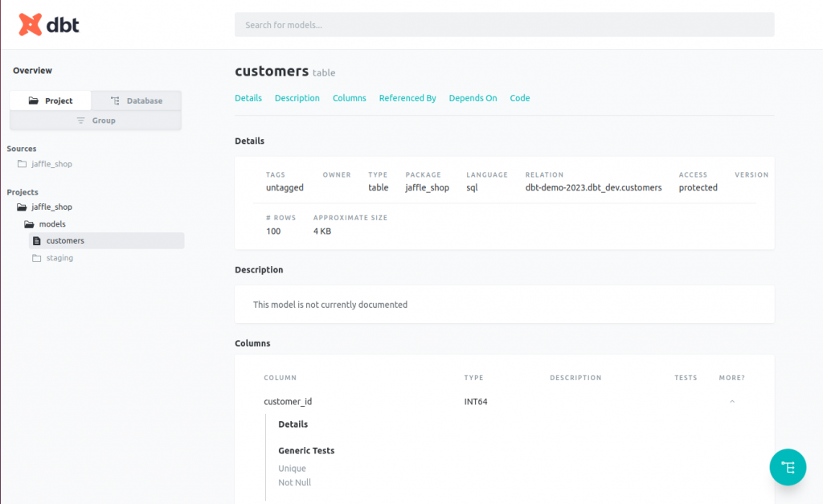The height and width of the screenshot is (504, 823).
Task: Expand the staging folder
Action: click(59, 258)
